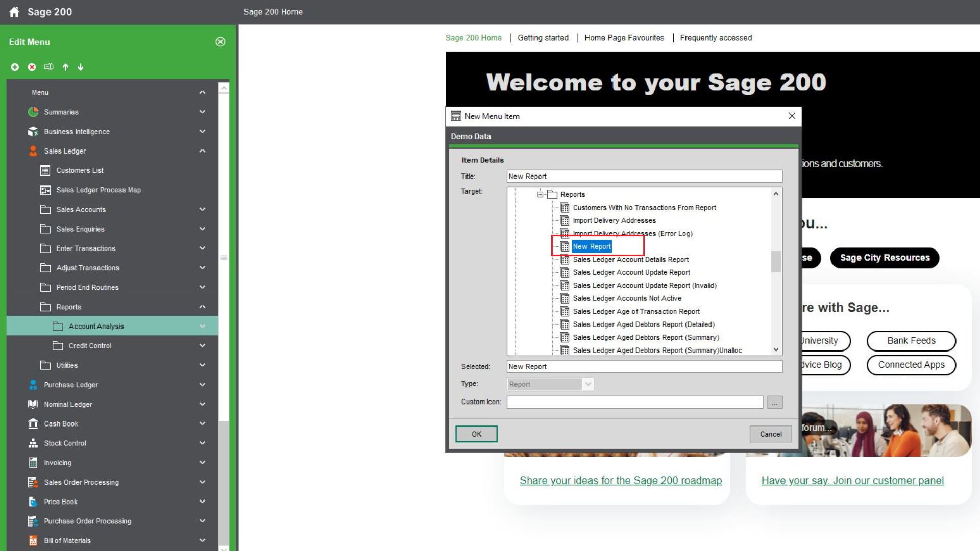980x551 pixels.
Task: Browse for a Custom Icon file
Action: point(775,402)
